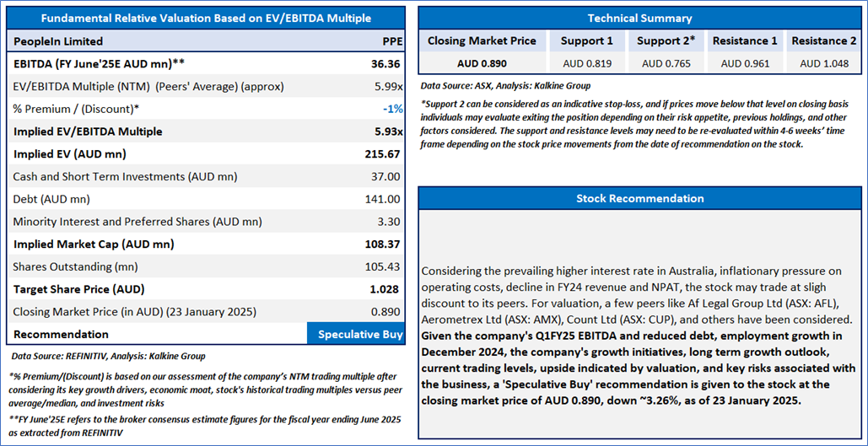Select the '*% Premium/(Discount)' footnote paragraph
This screenshot has width=868, height=446.
coord(204,390)
